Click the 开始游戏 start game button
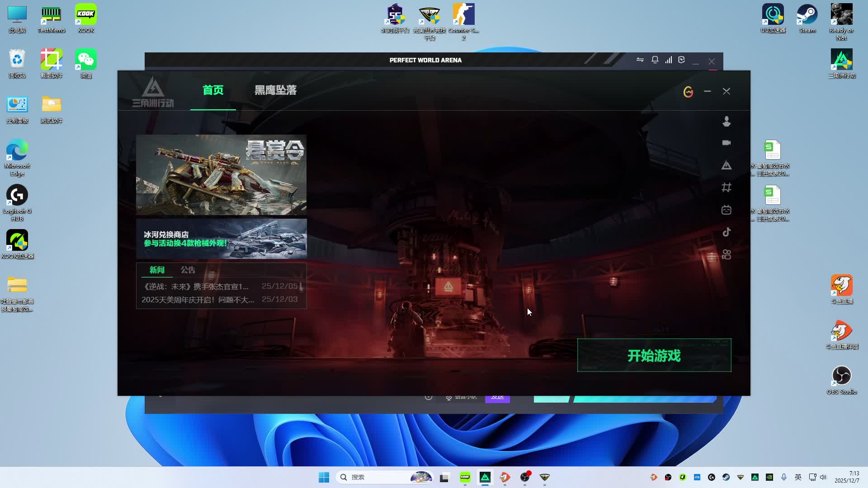 [654, 356]
